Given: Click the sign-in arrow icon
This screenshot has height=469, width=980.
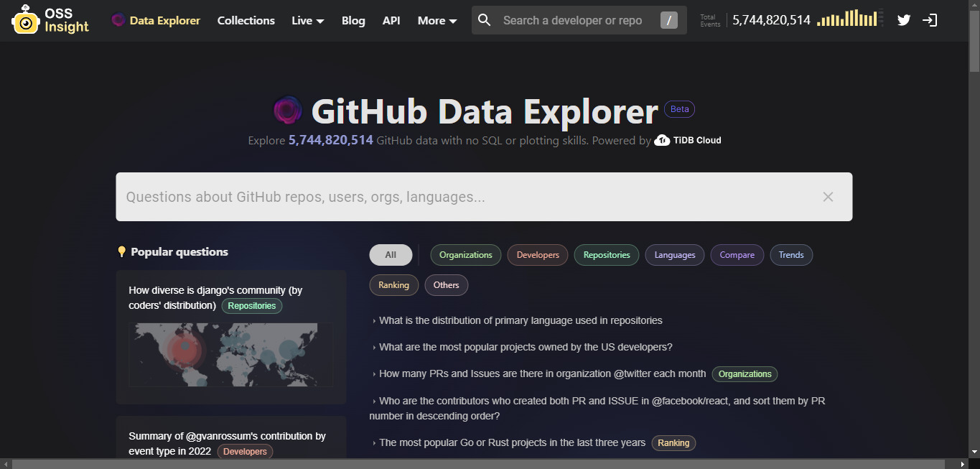Looking at the screenshot, I should (930, 20).
